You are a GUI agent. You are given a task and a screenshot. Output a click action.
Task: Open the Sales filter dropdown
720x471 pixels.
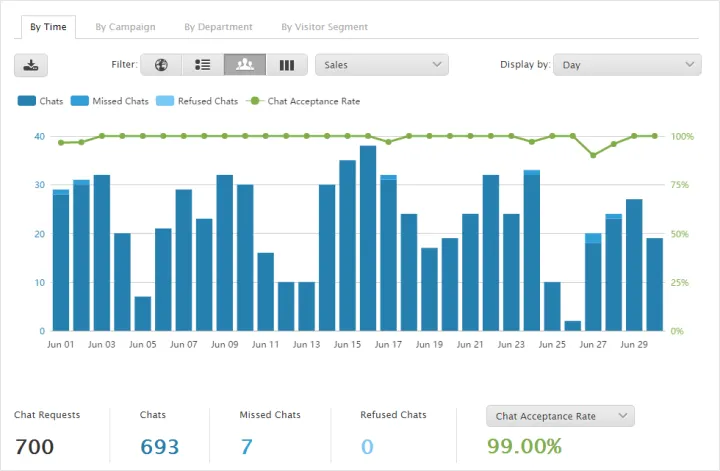381,65
